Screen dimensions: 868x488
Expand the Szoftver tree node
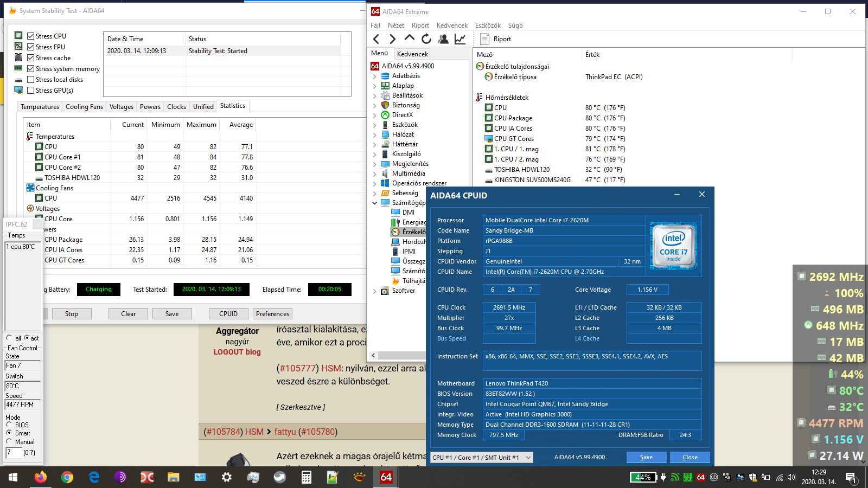click(374, 291)
